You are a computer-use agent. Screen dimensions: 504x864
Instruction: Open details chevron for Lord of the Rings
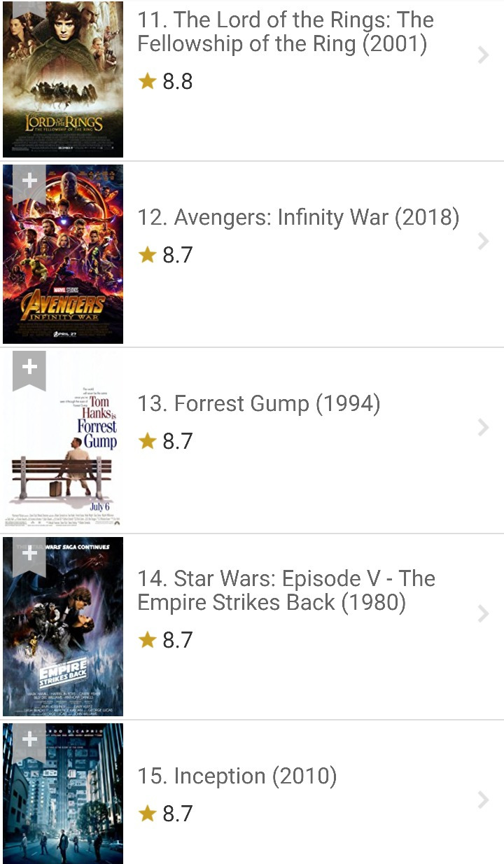point(483,55)
